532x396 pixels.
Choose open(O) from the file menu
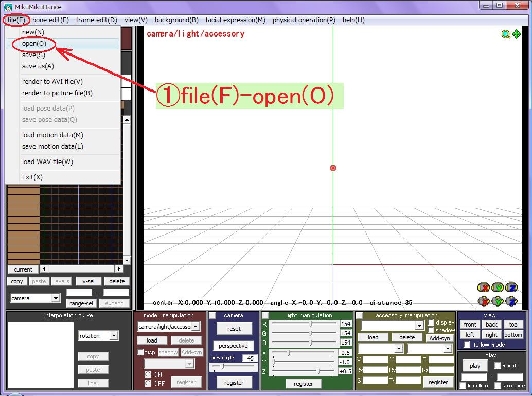pyautogui.click(x=62, y=44)
